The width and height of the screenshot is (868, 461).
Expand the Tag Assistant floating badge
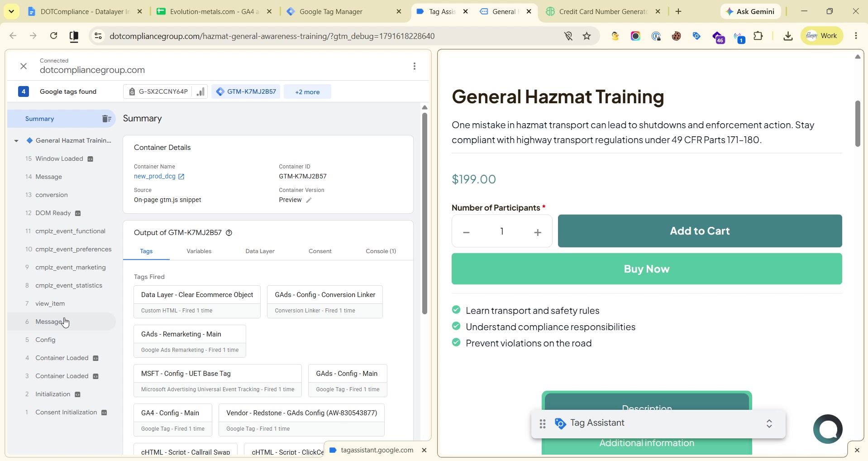click(769, 424)
